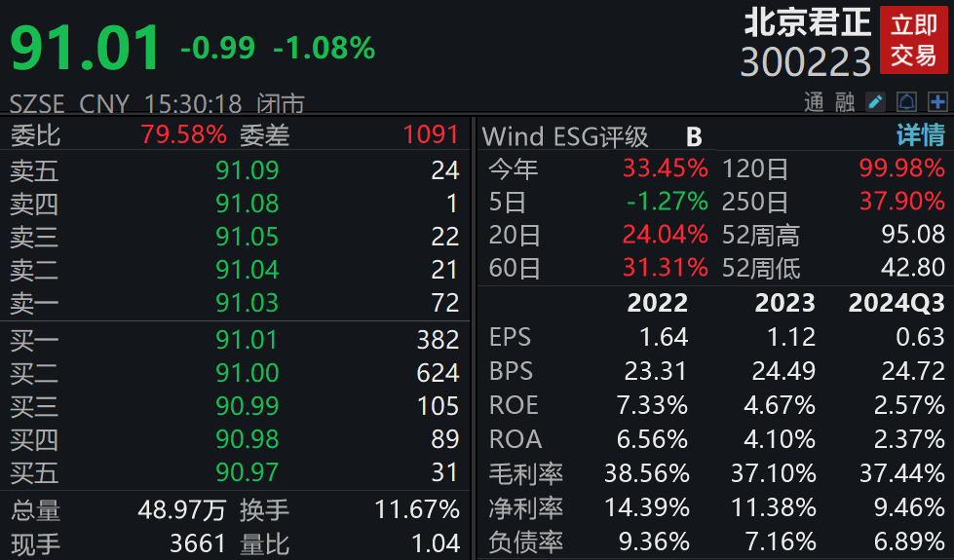Click the 量比 value 1.04
This screenshot has width=954, height=560.
point(436,543)
